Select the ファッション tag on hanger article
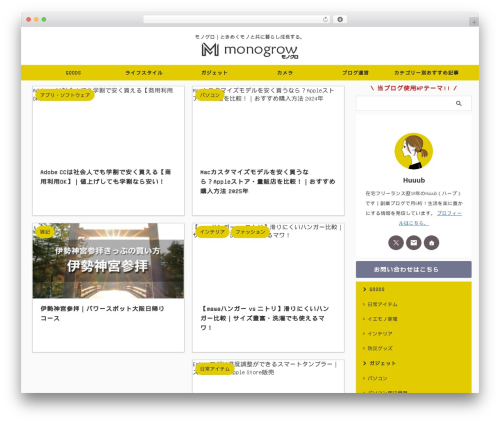 (x=250, y=232)
